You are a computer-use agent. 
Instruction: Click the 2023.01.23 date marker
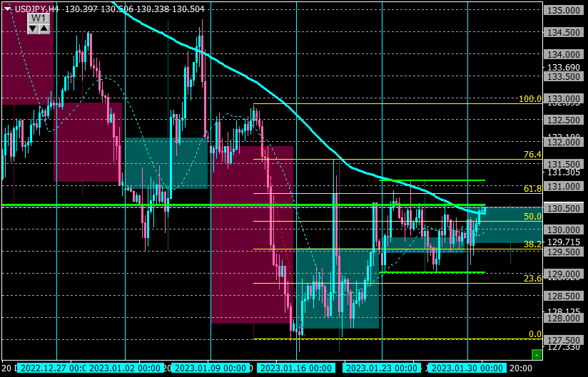point(381,368)
